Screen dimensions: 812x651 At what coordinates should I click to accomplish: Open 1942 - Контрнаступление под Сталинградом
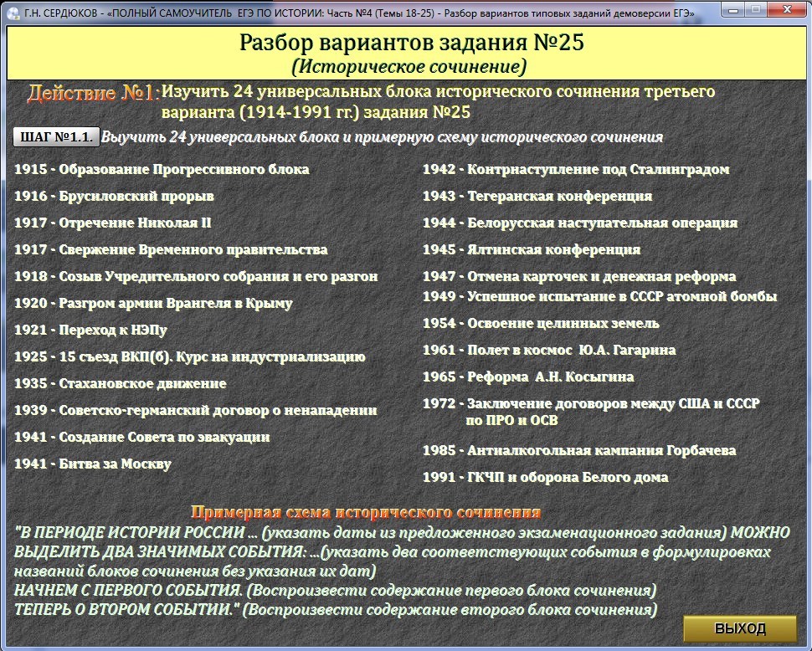click(x=577, y=169)
